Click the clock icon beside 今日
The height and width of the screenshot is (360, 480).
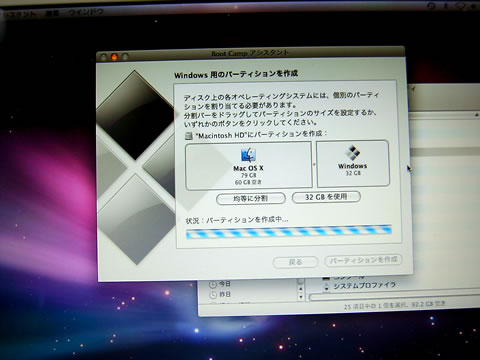213,284
